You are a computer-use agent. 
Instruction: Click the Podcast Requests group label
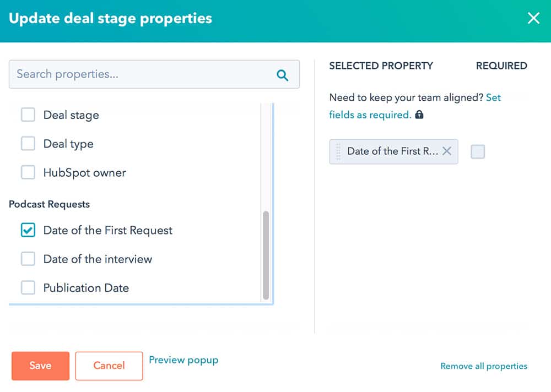(49, 204)
